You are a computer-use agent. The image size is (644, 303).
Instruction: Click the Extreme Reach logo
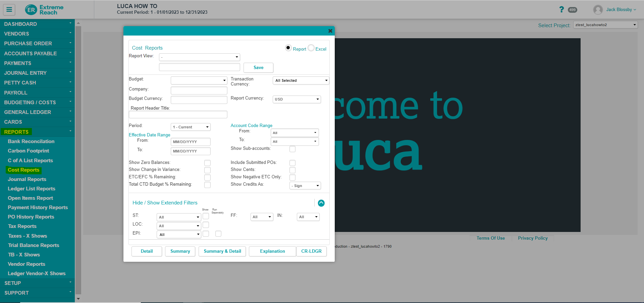click(x=44, y=10)
